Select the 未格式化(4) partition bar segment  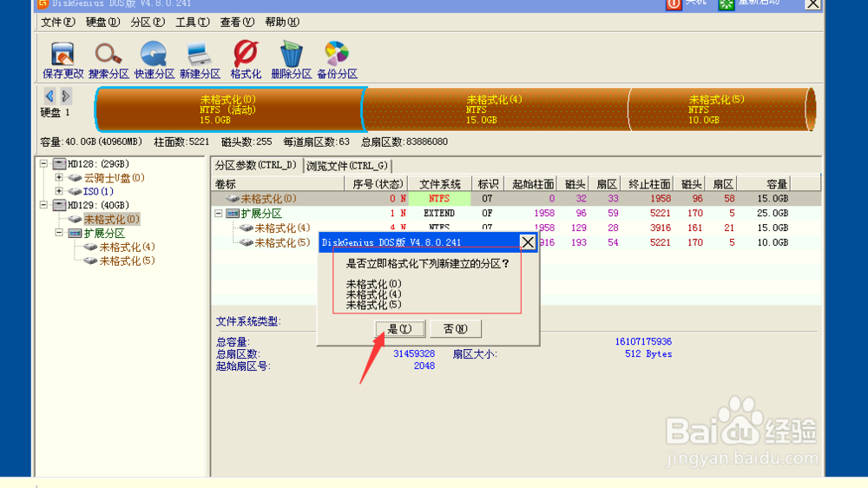coord(495,109)
